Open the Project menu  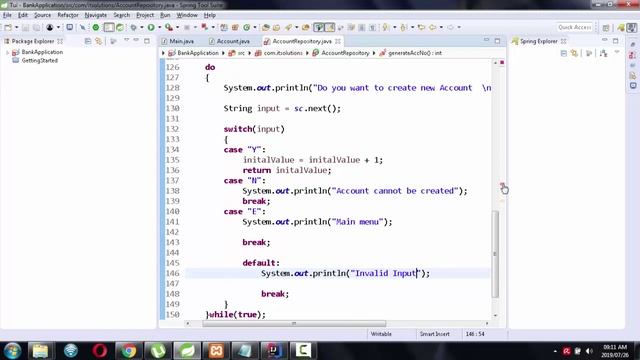pyautogui.click(x=145, y=15)
